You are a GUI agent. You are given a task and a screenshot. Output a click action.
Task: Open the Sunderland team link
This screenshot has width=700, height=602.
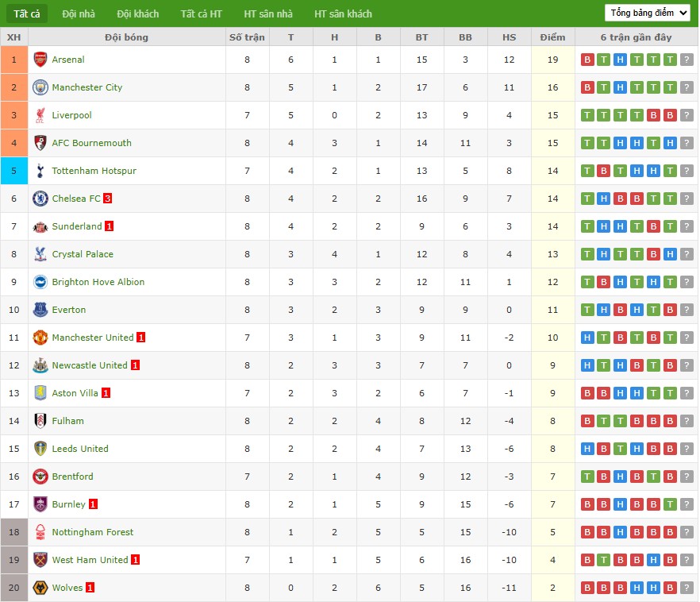coord(77,226)
